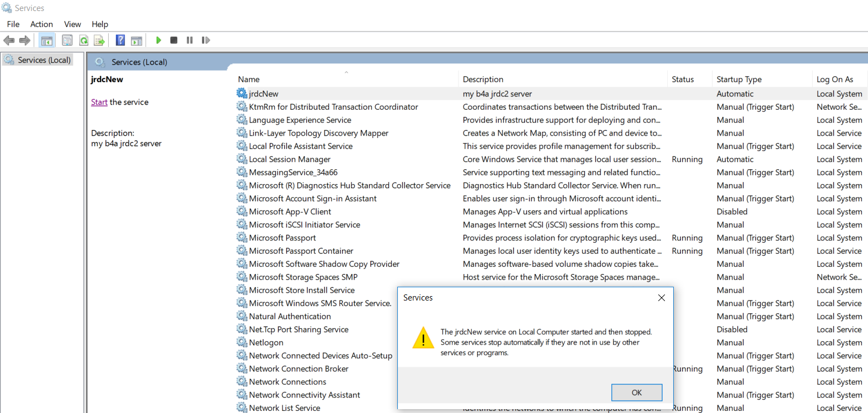
Task: Click Network Se... log-on cell for KtmRm row
Action: click(839, 107)
